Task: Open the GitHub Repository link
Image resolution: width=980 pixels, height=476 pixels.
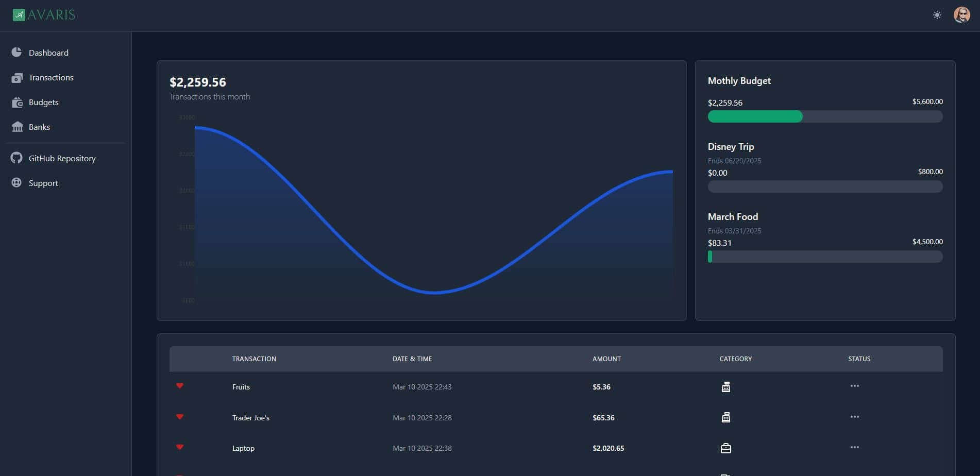Action: point(62,158)
